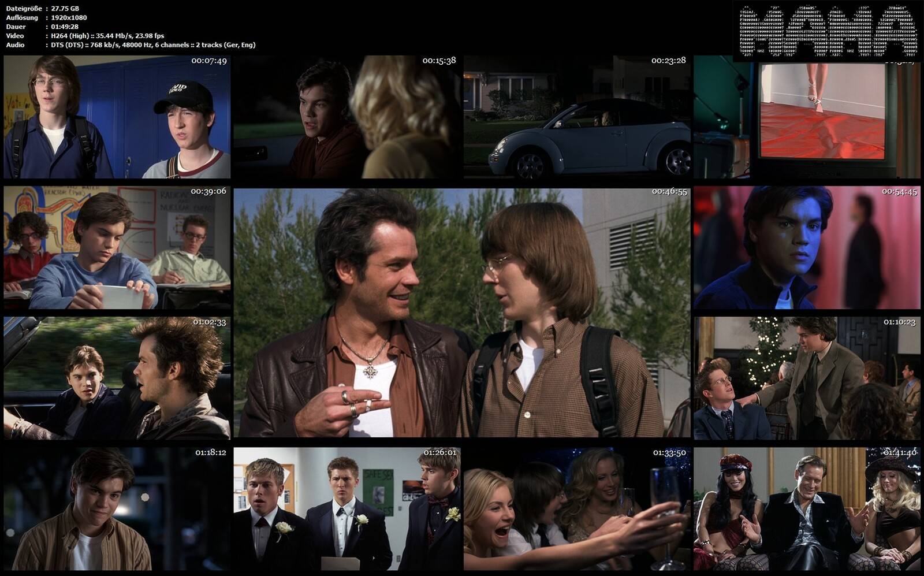Image resolution: width=924 pixels, height=576 pixels.
Task: Click the "Dauer" label
Action: click(x=16, y=27)
